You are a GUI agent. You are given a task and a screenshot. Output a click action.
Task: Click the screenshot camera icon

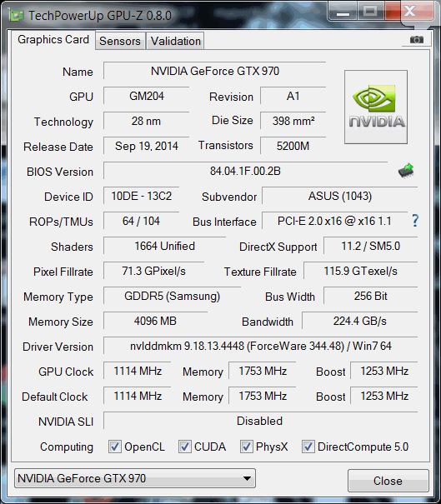coord(417,39)
